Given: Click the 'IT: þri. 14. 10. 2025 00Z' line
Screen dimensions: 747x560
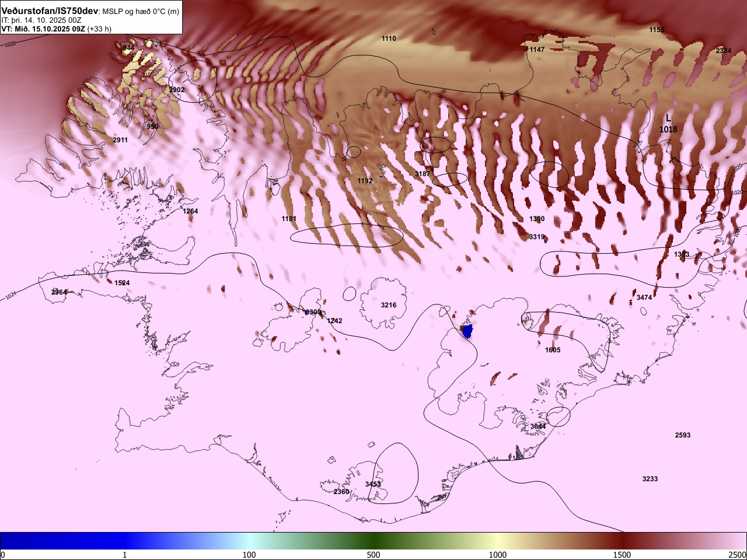Looking at the screenshot, I should click(x=41, y=20).
